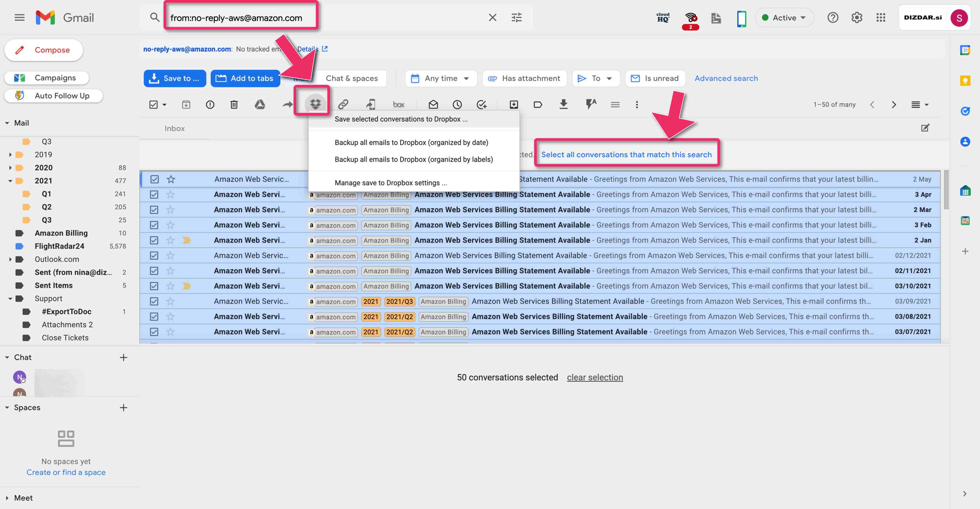
Task: Open search options filter icon
Action: point(516,17)
